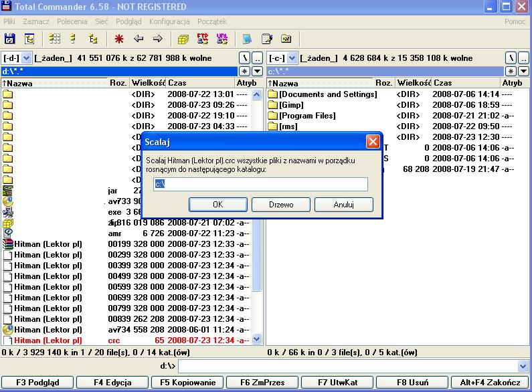
Task: Click the Notepad toolbar icon
Action: (267, 39)
